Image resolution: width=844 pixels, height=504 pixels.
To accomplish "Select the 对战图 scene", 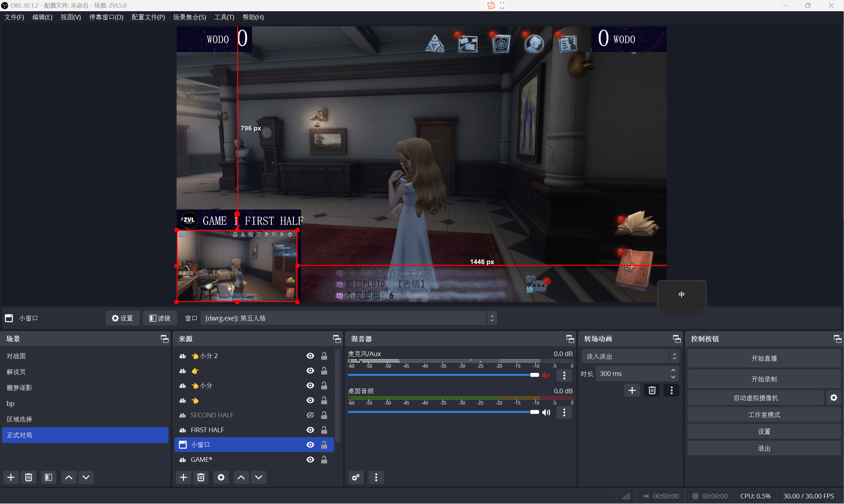I will click(x=85, y=355).
